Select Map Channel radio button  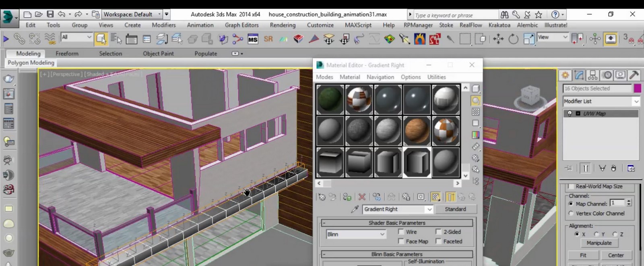point(571,204)
